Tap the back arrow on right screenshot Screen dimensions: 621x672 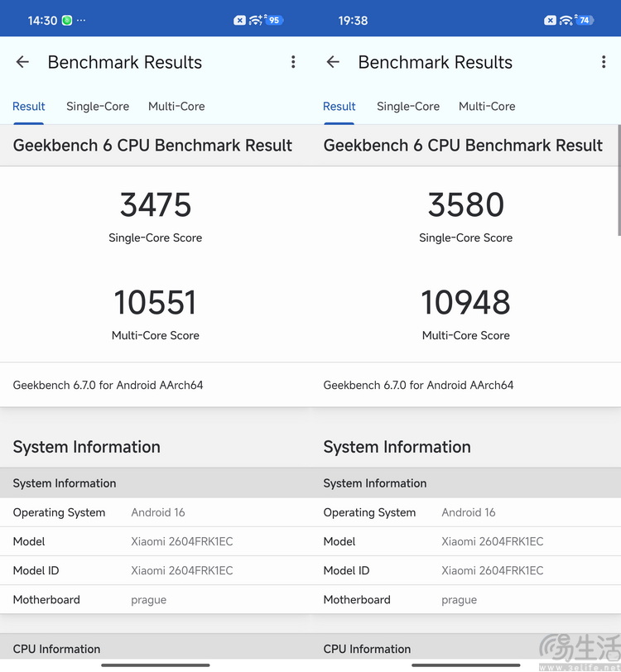click(x=332, y=62)
